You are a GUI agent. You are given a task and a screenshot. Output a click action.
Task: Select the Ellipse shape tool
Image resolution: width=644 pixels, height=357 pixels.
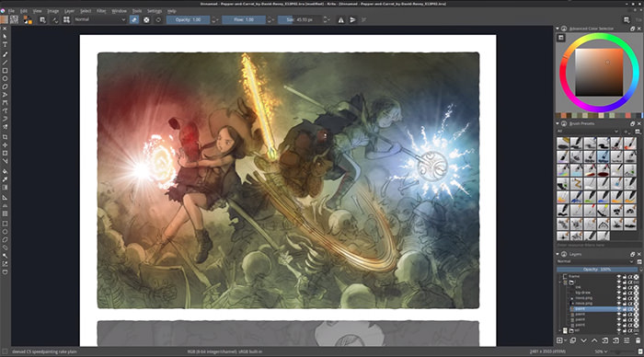5,79
